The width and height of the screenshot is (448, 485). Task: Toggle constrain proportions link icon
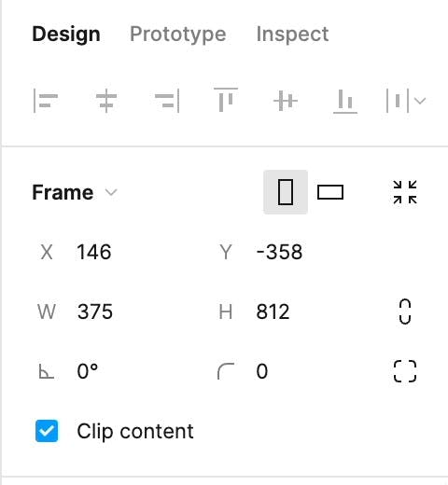pyautogui.click(x=405, y=312)
